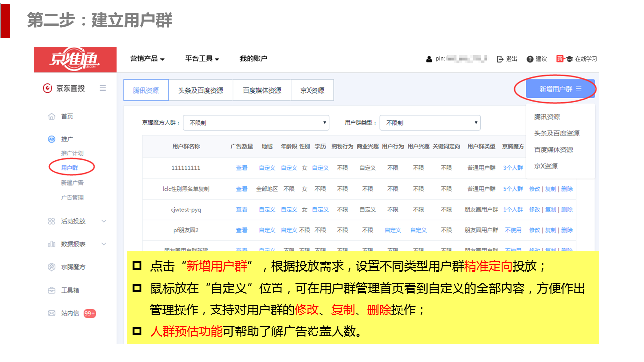
Task: Open the 平台工具 dropdown menu
Action: click(x=202, y=59)
